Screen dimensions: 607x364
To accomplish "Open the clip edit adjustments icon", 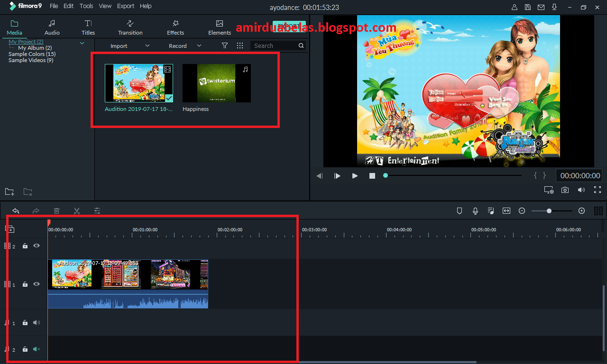I will (x=97, y=211).
